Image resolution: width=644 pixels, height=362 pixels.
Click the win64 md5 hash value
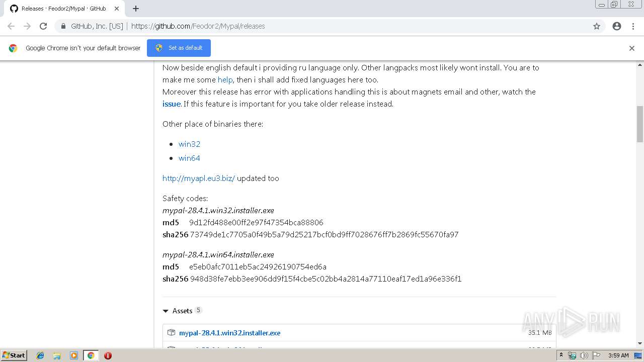pyautogui.click(x=258, y=266)
